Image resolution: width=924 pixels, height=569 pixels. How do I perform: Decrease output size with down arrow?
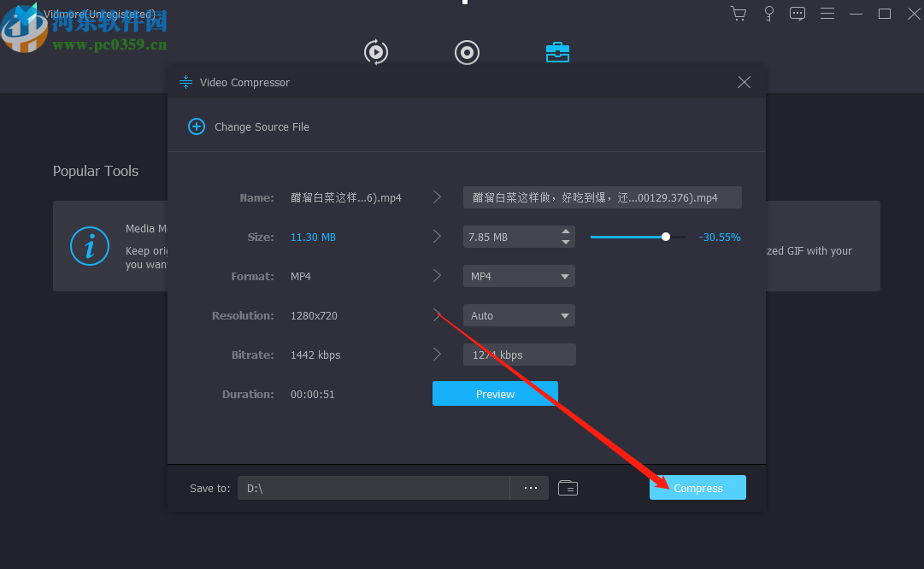point(566,242)
